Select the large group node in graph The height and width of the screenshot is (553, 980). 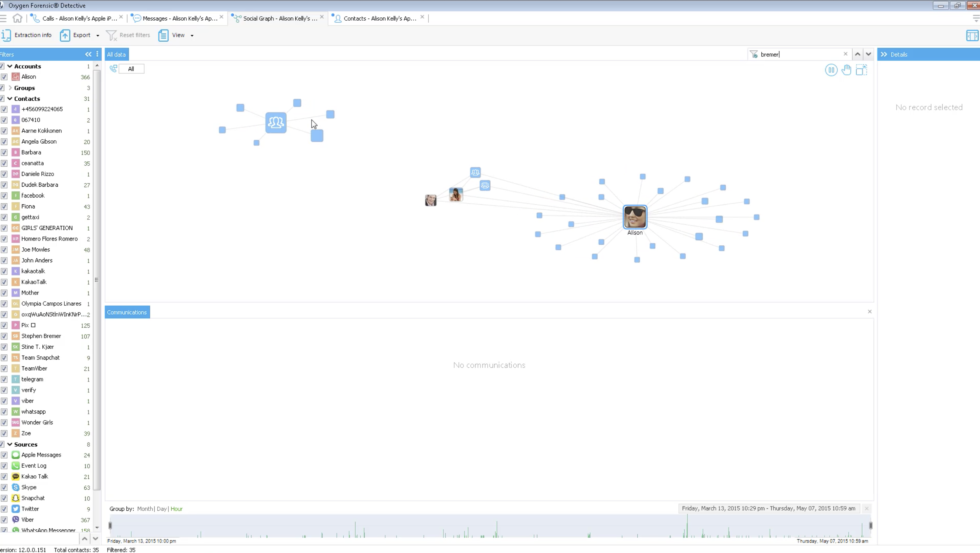(276, 122)
